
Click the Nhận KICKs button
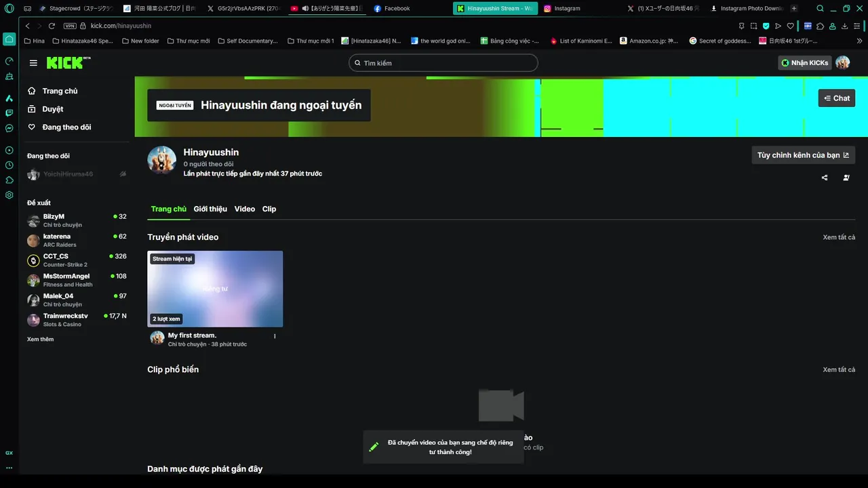coord(805,63)
